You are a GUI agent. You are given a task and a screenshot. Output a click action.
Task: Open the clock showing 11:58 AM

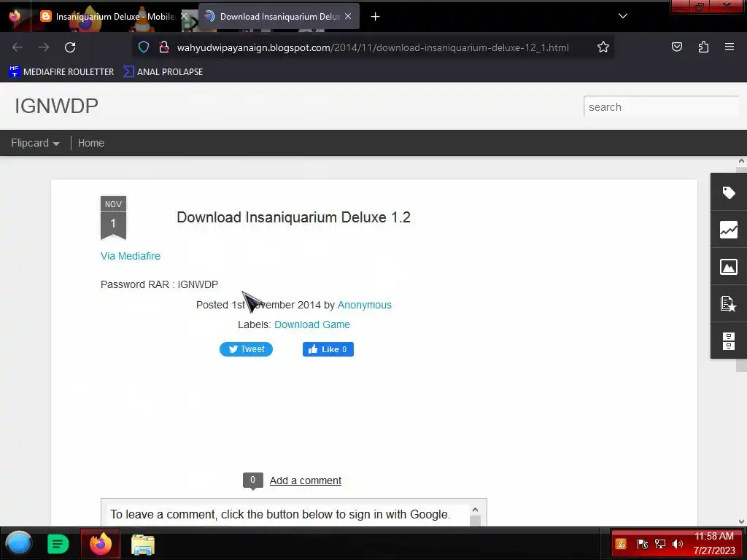pyautogui.click(x=713, y=542)
